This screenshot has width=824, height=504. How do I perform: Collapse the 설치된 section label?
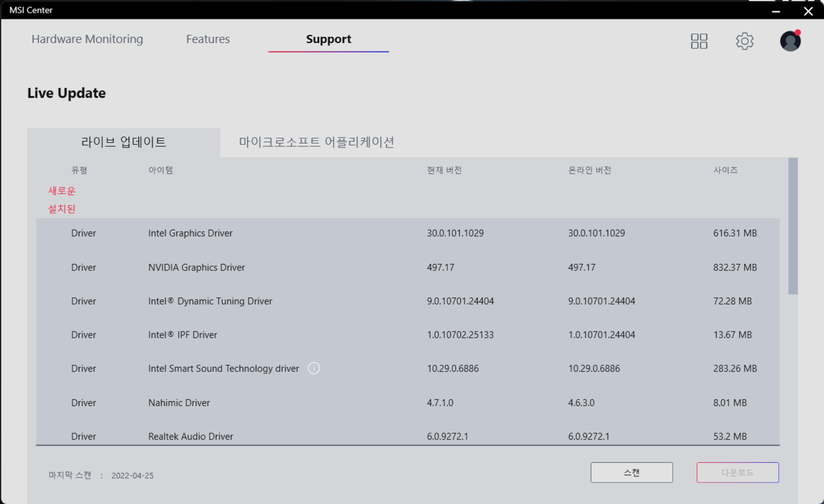(62, 209)
